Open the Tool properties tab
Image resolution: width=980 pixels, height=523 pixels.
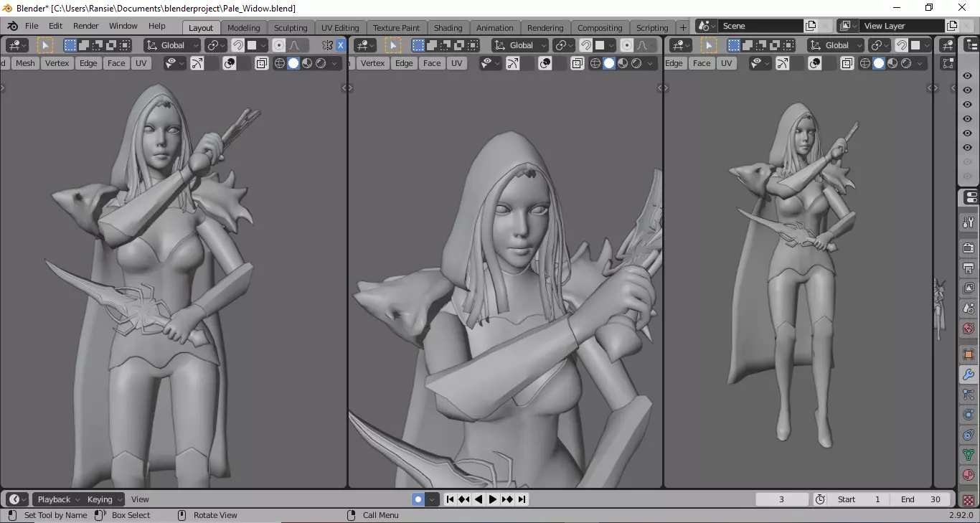point(969,223)
